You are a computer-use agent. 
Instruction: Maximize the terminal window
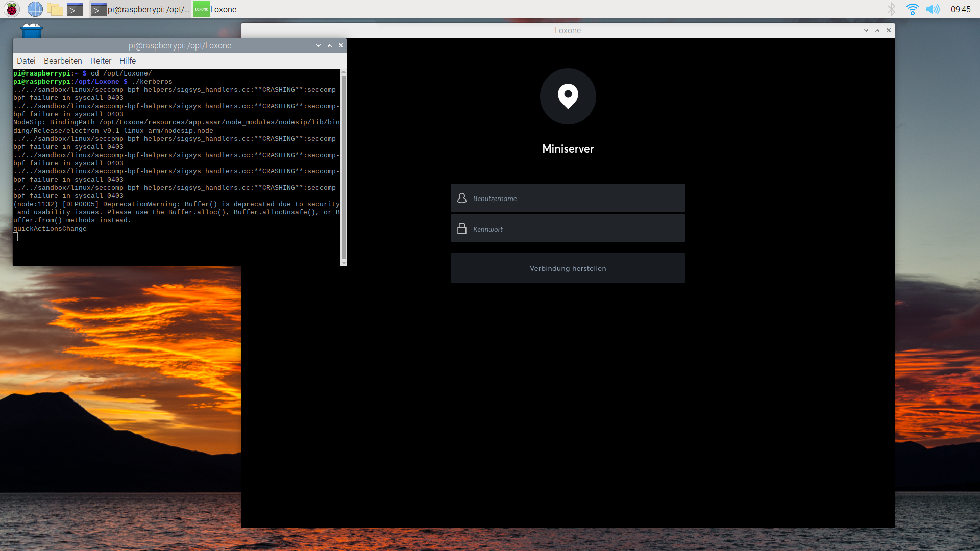coord(330,45)
